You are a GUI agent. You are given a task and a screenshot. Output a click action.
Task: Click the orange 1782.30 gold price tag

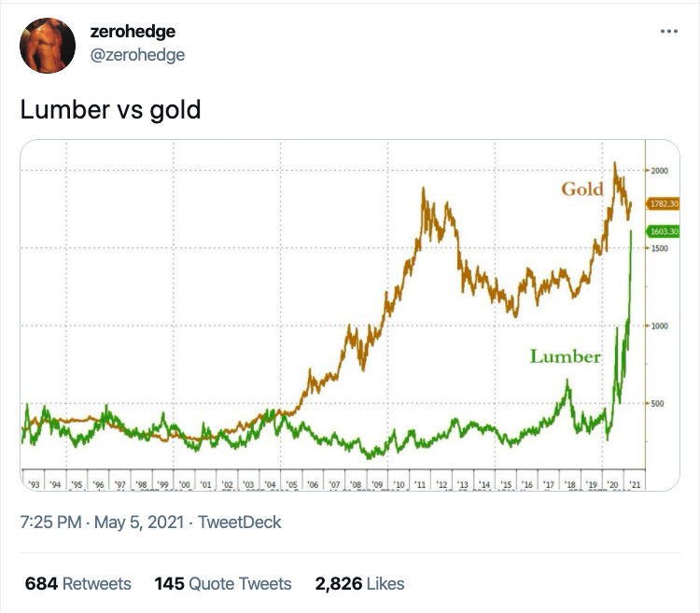(x=663, y=203)
